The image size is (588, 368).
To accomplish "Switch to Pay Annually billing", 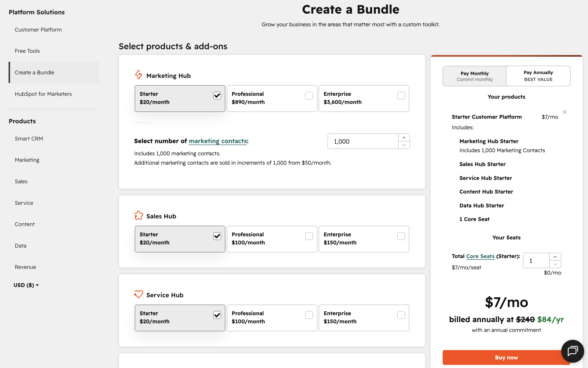I will [538, 76].
